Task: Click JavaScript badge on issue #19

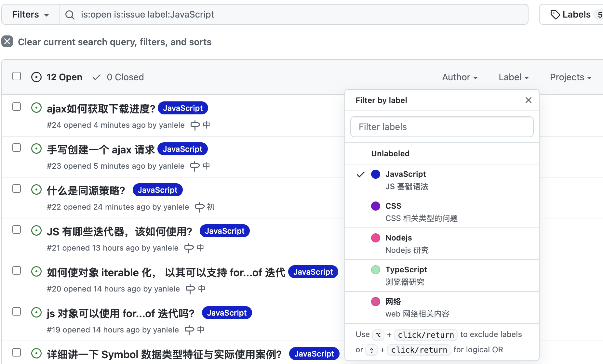Action: (x=227, y=313)
